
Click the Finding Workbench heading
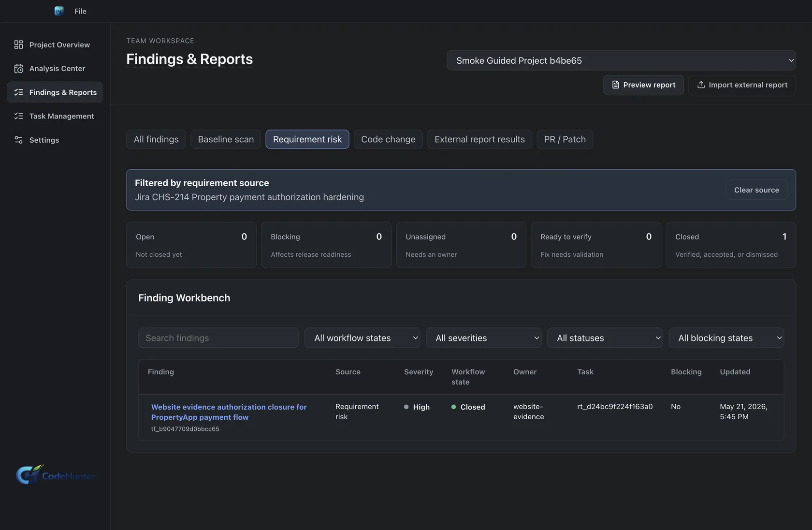point(184,298)
